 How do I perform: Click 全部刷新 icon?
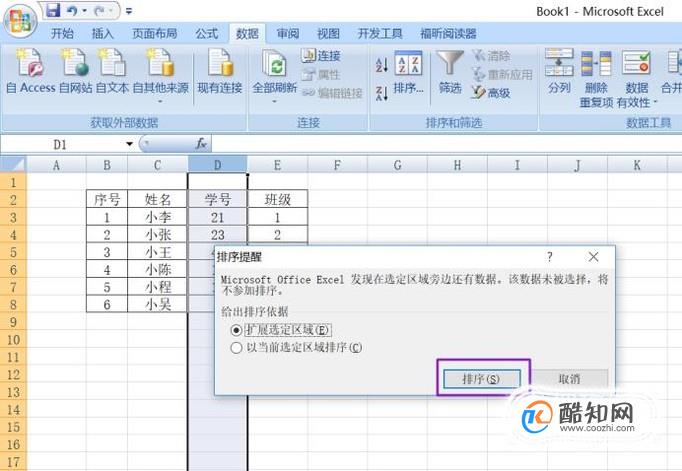click(274, 63)
